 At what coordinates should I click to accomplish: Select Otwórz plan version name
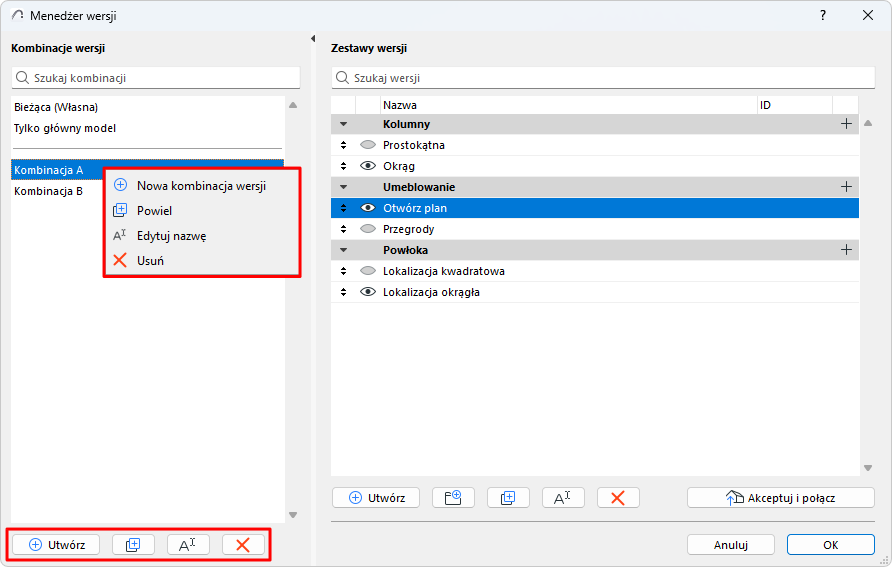coord(415,208)
